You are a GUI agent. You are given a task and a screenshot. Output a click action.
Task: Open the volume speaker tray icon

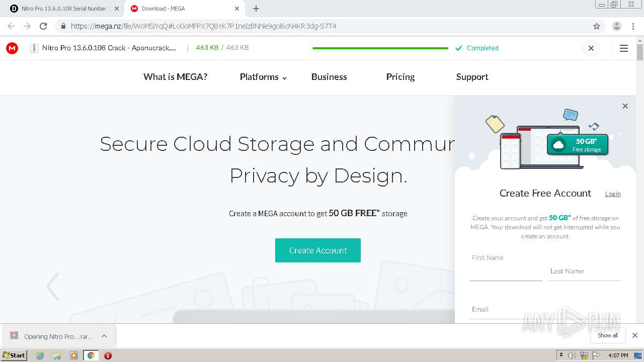point(572,355)
